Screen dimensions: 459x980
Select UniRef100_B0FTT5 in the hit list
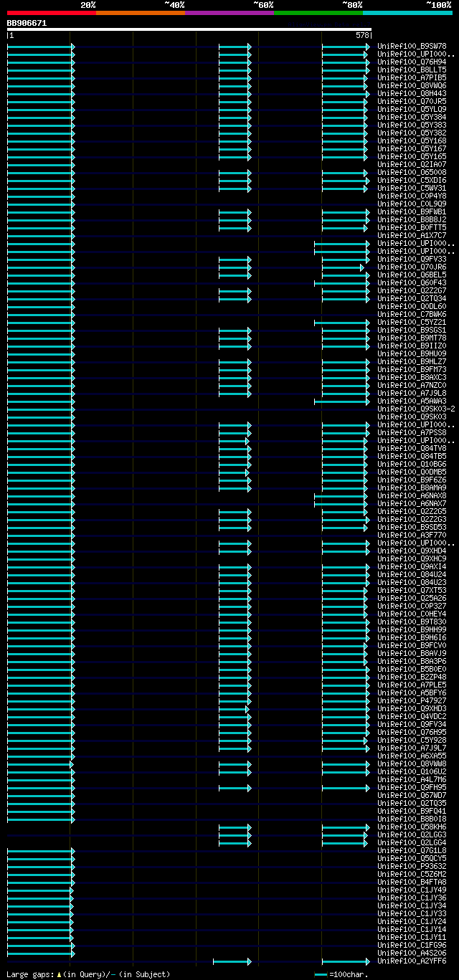[x=412, y=228]
